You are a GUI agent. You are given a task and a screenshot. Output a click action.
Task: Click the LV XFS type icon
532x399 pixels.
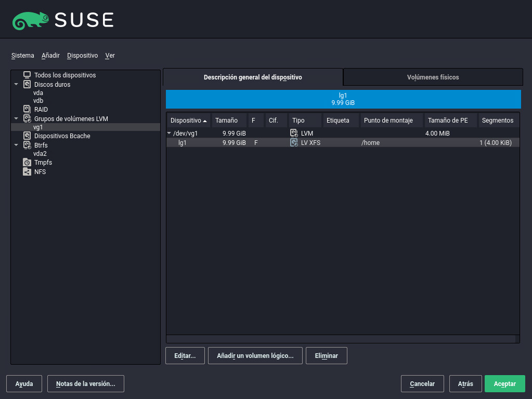point(294,142)
